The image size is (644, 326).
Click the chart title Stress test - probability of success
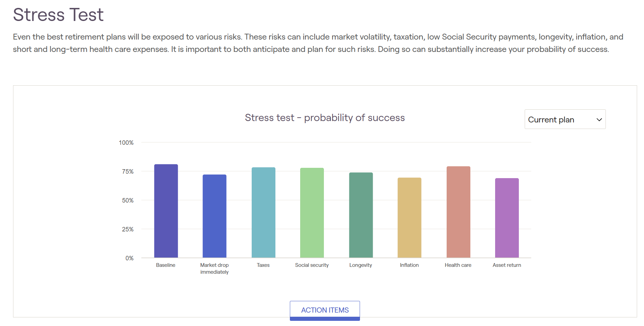point(325,118)
